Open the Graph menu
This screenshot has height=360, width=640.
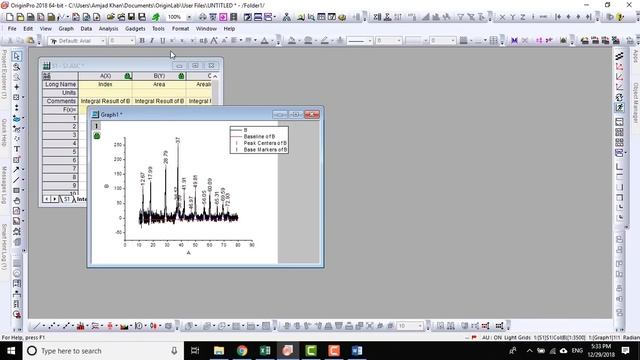pyautogui.click(x=66, y=29)
